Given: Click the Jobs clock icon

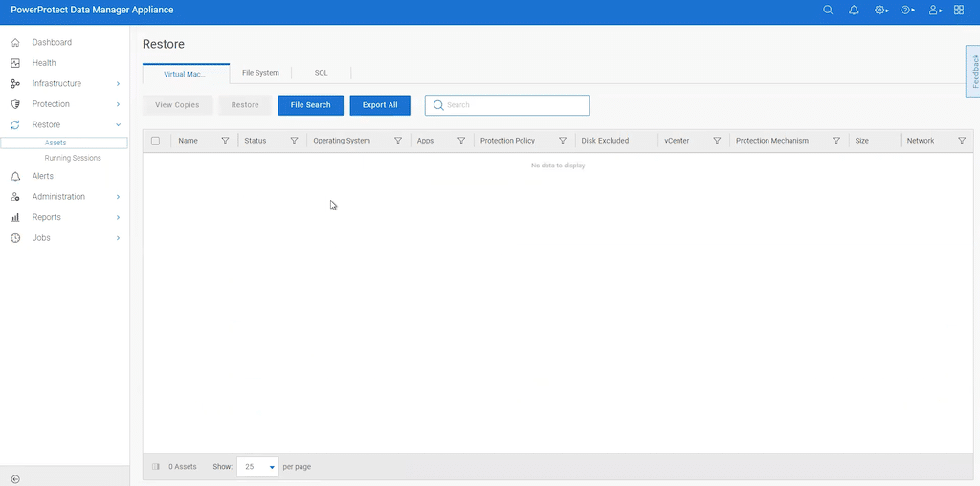Looking at the screenshot, I should tap(15, 238).
